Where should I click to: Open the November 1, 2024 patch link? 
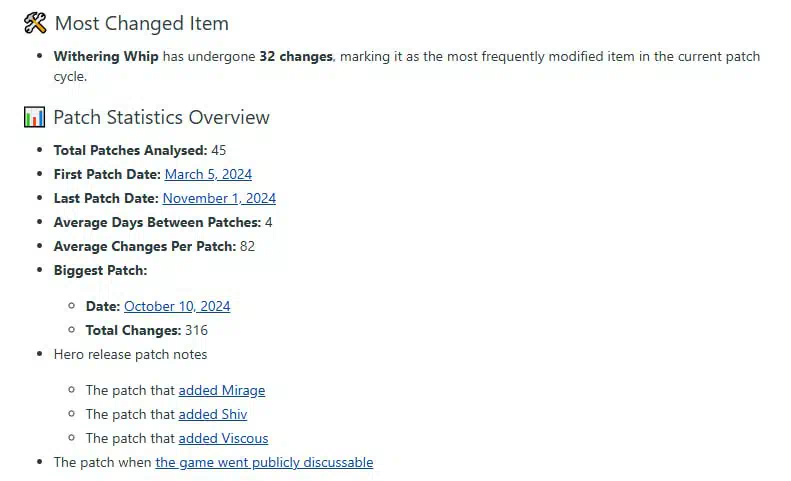pos(219,198)
